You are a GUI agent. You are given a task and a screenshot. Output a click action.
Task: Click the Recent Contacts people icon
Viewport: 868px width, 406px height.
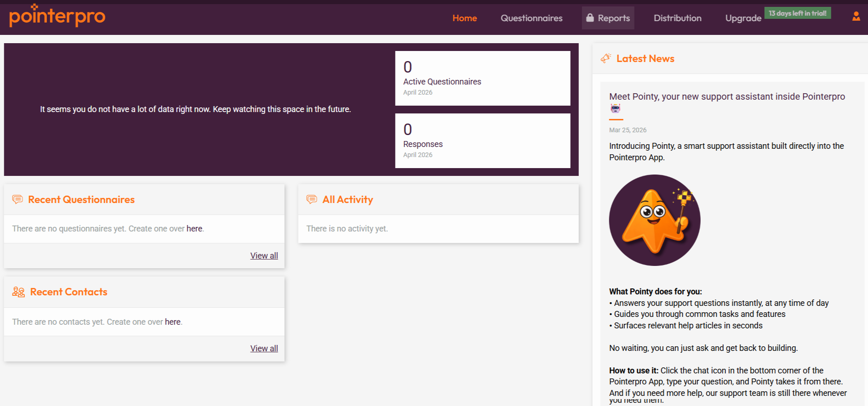[x=18, y=292]
